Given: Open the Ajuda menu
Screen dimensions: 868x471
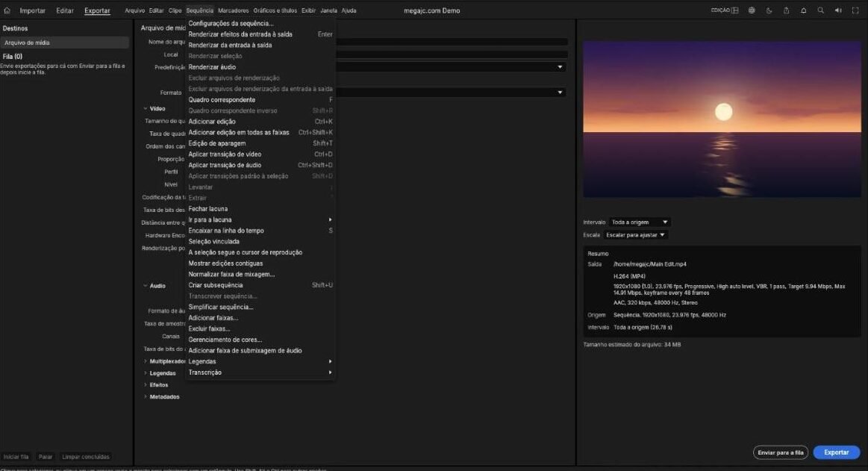Looking at the screenshot, I should pyautogui.click(x=349, y=10).
